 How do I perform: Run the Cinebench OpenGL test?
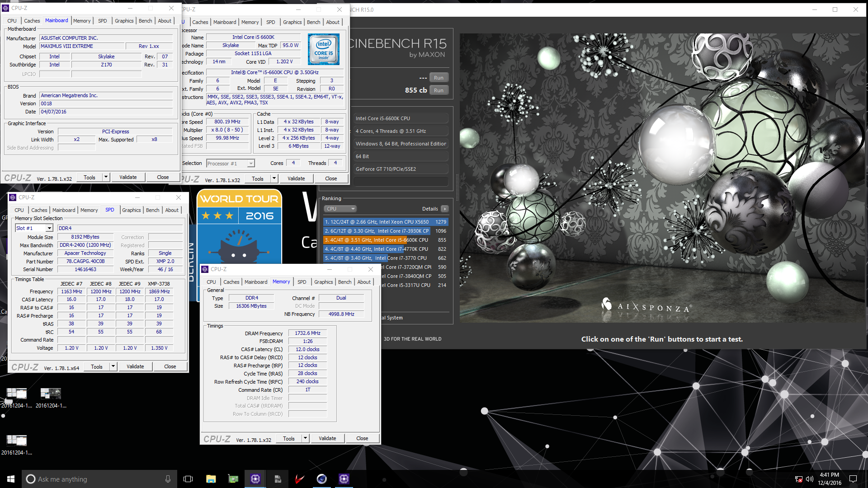(439, 78)
